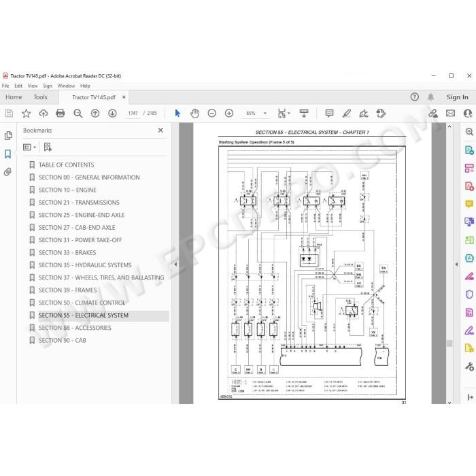The width and height of the screenshot is (476, 476).
Task: Click the Print file icon
Action: [61, 114]
